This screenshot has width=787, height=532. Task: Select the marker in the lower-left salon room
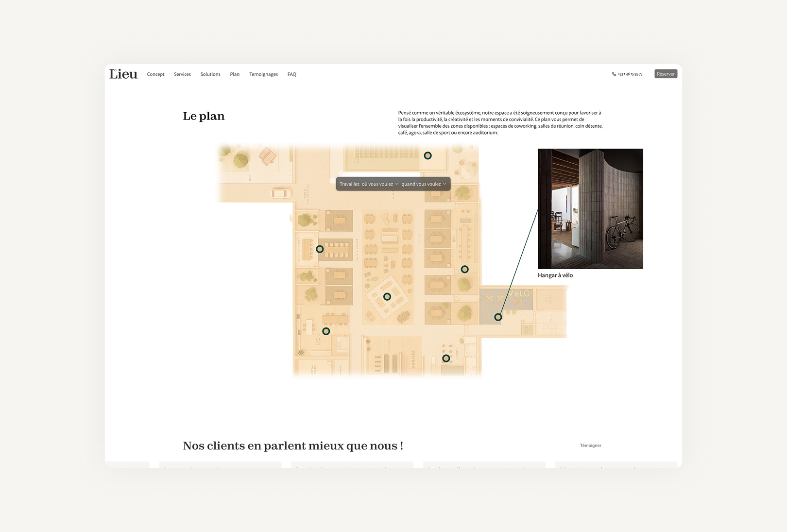326,331
